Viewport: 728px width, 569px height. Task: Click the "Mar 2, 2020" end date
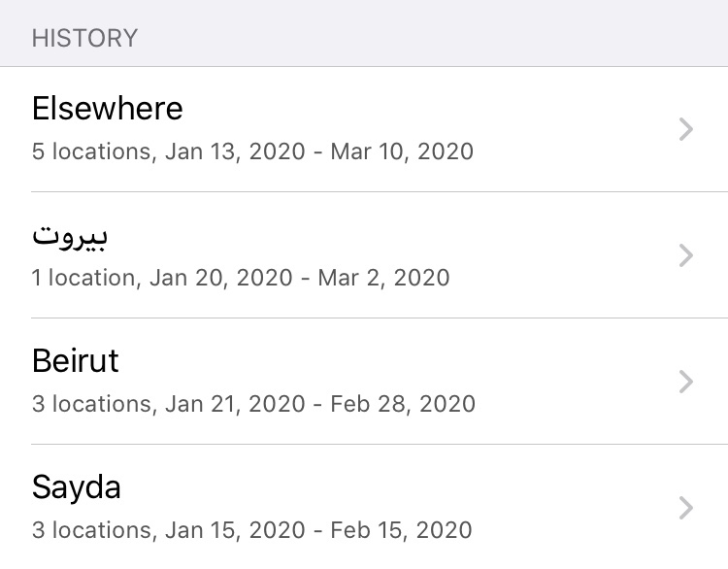pyautogui.click(x=390, y=278)
